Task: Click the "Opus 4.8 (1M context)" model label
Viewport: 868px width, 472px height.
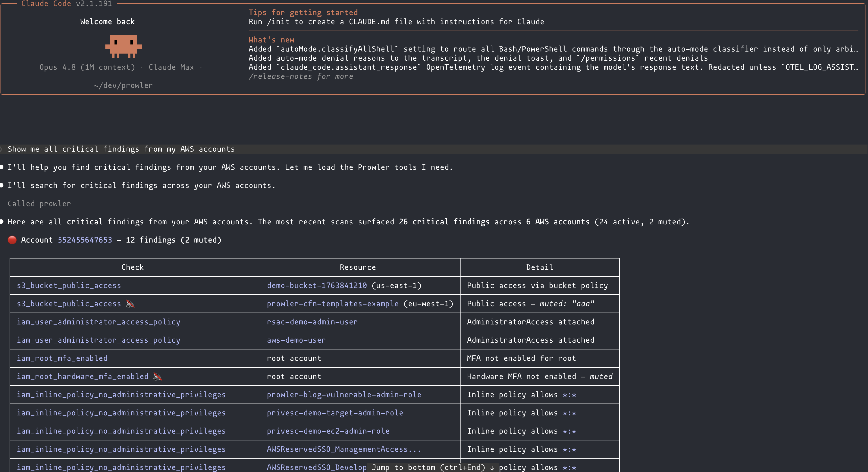Action: 87,67
